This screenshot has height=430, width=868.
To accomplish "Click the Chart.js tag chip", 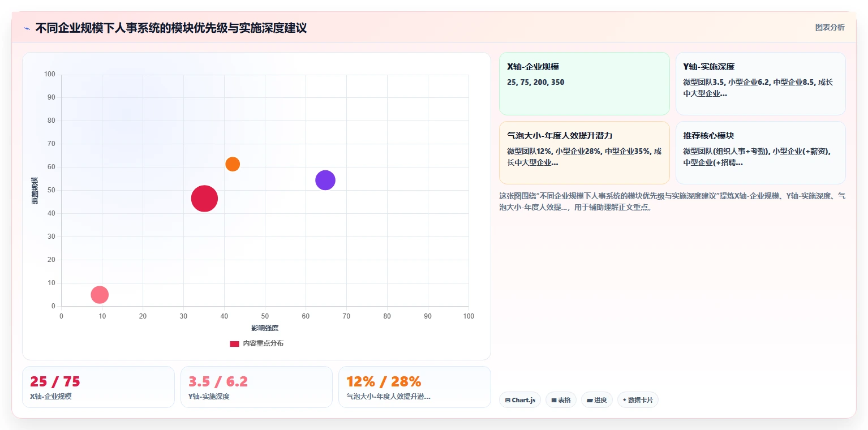I will pyautogui.click(x=520, y=400).
